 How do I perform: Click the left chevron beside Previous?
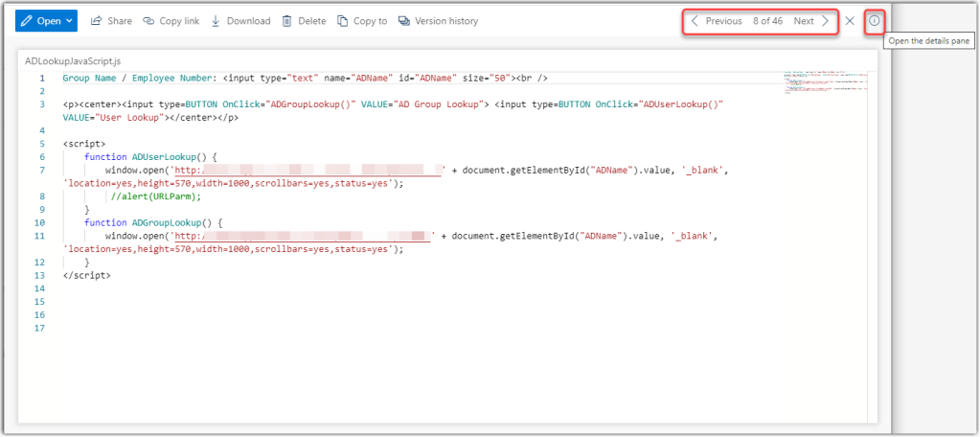695,21
